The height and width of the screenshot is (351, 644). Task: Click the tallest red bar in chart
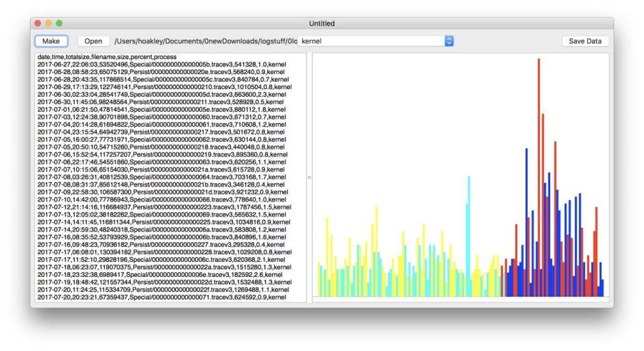coord(538,178)
